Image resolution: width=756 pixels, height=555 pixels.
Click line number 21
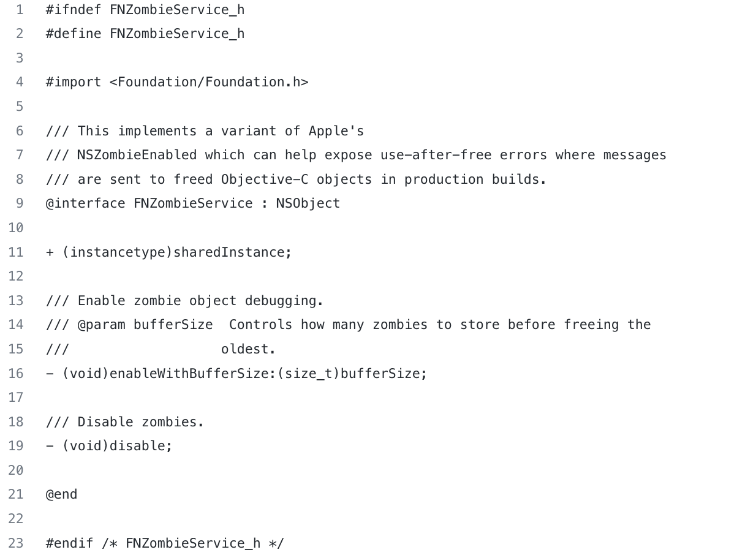point(16,494)
